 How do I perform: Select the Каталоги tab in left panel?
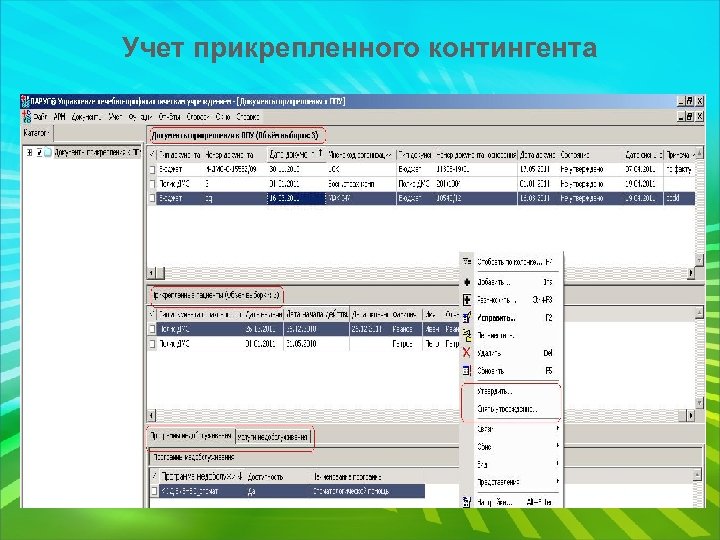[x=36, y=133]
